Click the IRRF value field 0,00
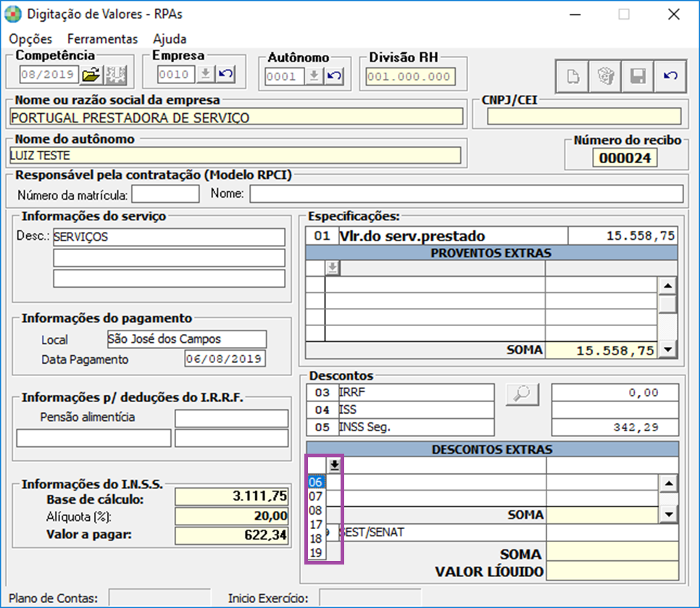 pos(615,392)
